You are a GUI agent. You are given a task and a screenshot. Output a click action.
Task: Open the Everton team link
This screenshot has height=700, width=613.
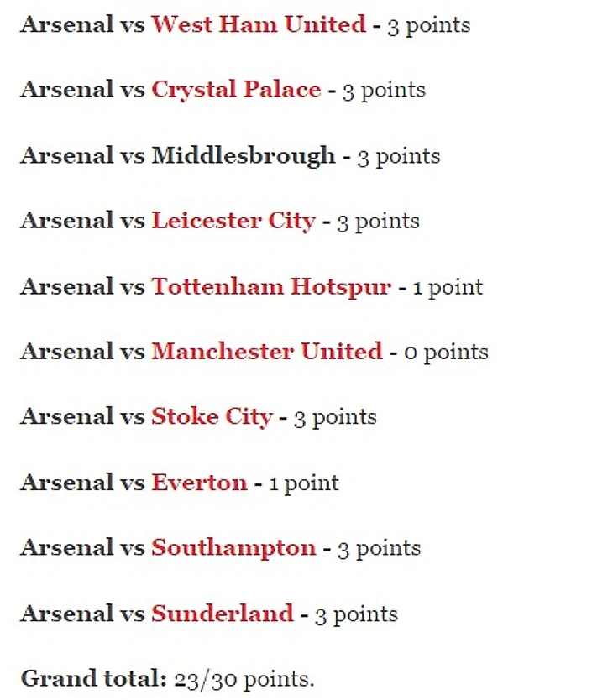tap(199, 483)
